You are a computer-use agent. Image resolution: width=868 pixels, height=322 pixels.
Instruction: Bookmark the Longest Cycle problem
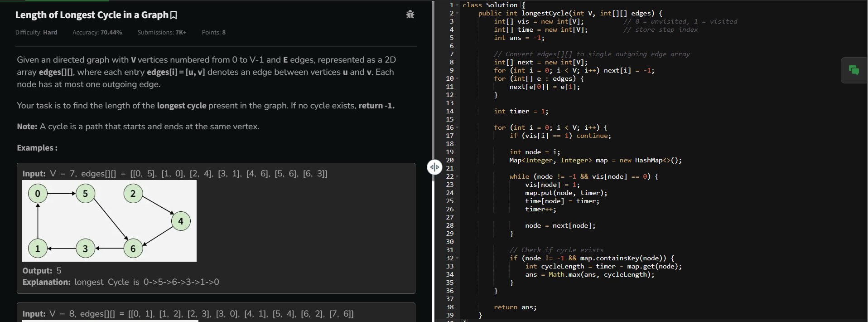[x=174, y=15]
